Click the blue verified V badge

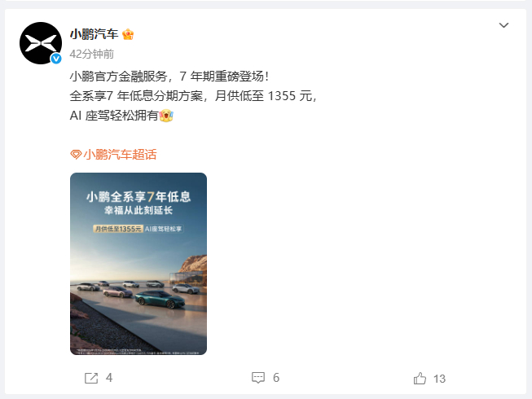(56, 59)
